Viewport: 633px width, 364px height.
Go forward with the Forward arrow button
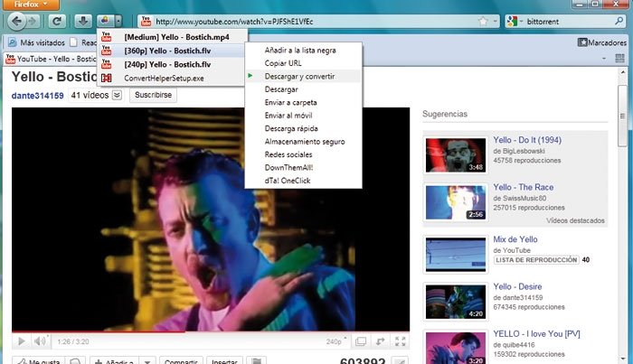click(x=33, y=22)
